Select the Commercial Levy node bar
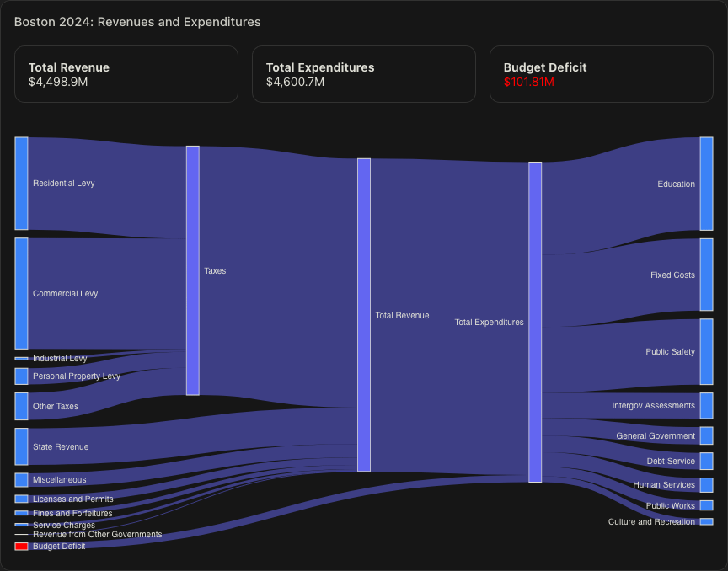Image resolution: width=728 pixels, height=571 pixels. pyautogui.click(x=21, y=293)
